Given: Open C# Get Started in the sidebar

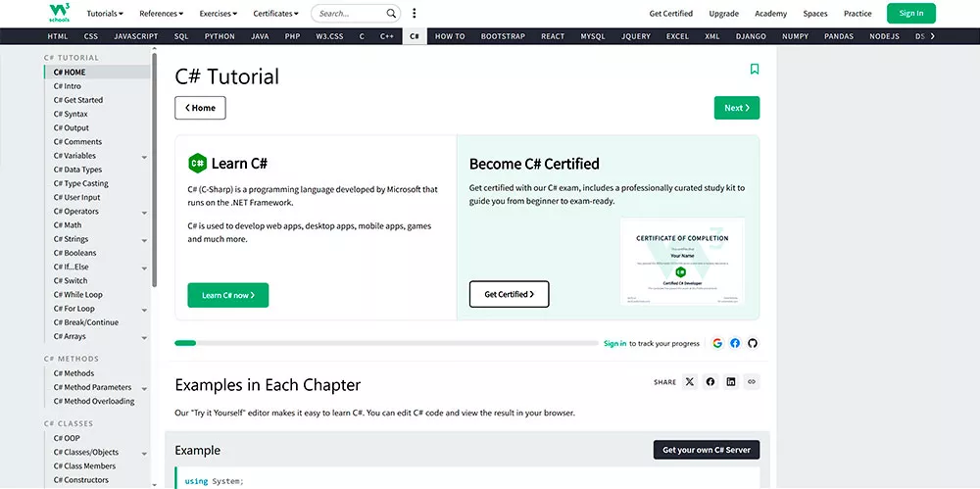Looking at the screenshot, I should (78, 100).
